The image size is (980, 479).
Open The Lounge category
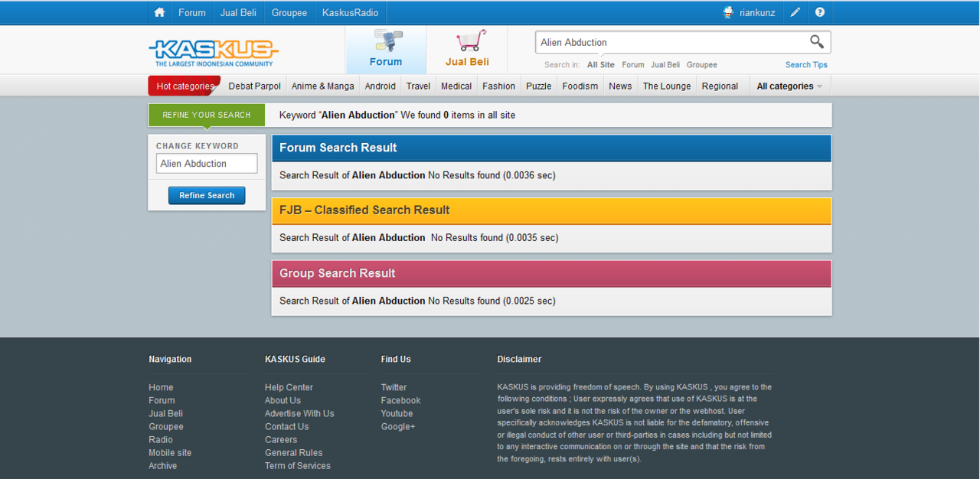click(667, 86)
